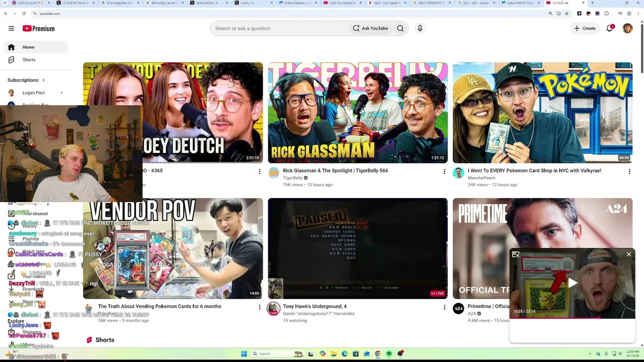Open more actions for Rick Glassman video
This screenshot has width=644, height=362.
click(444, 172)
